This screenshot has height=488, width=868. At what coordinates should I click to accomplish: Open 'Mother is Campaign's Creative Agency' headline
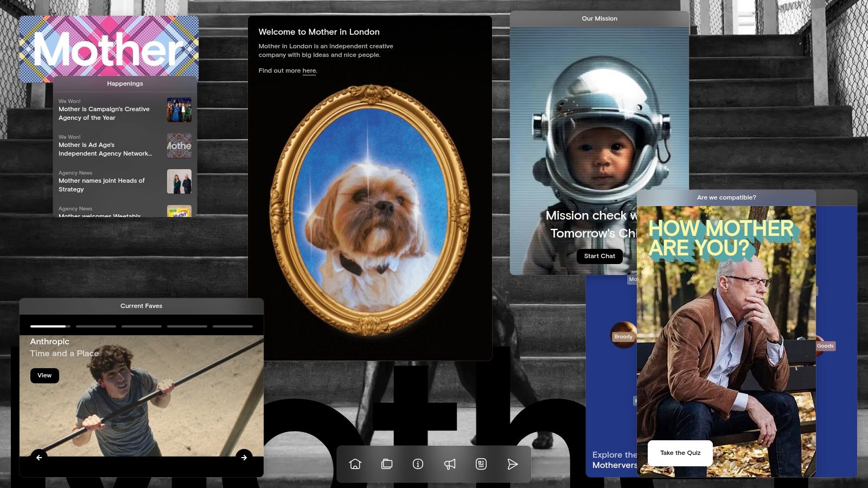pyautogui.click(x=104, y=113)
